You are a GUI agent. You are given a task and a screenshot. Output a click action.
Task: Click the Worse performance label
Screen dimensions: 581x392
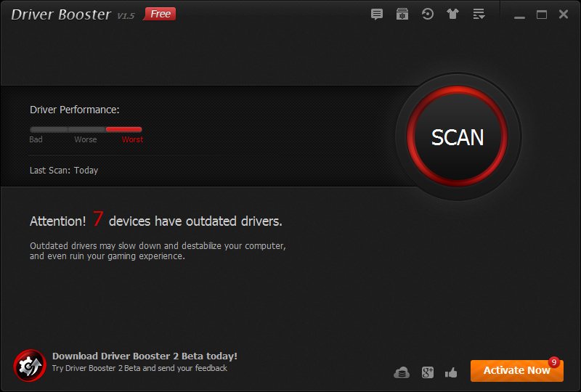click(86, 139)
